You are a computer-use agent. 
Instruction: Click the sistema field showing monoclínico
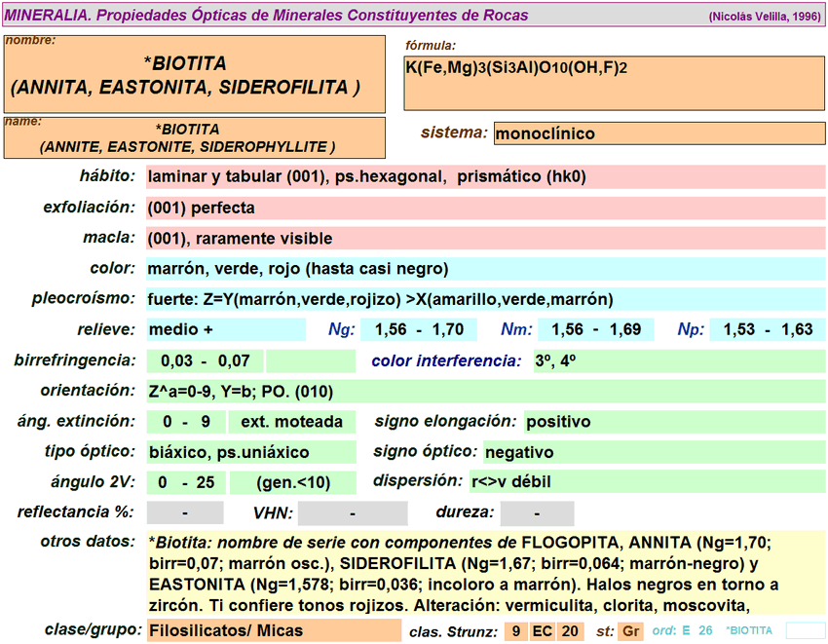pyautogui.click(x=659, y=133)
